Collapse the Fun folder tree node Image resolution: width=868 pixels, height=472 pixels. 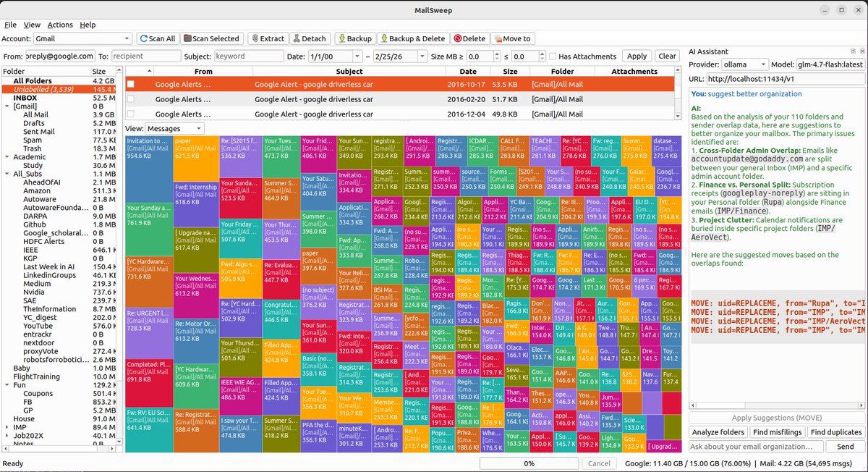tap(7, 385)
